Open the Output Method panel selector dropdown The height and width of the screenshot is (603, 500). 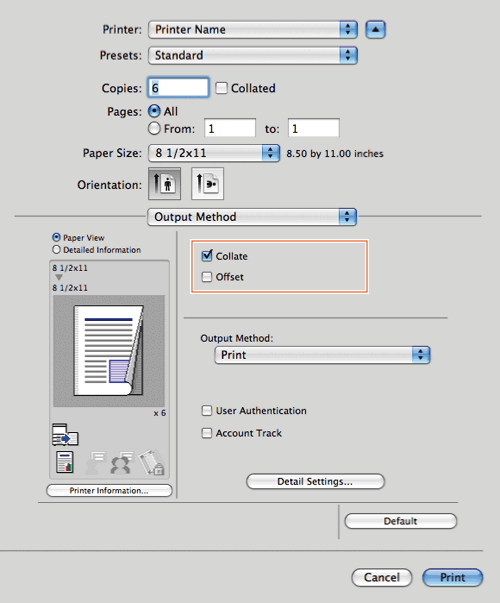pyautogui.click(x=252, y=217)
